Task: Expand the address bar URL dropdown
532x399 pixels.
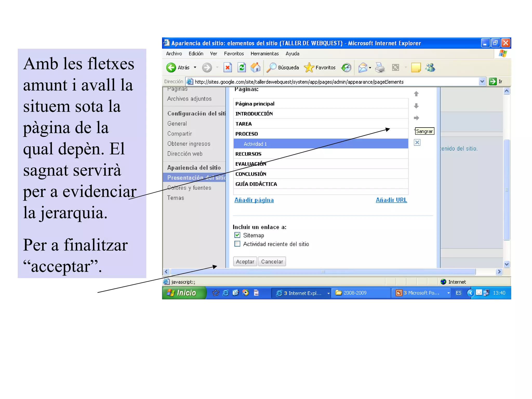Action: [482, 82]
